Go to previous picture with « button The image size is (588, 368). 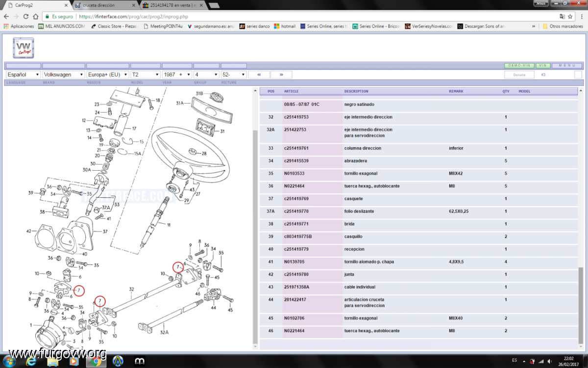(259, 75)
